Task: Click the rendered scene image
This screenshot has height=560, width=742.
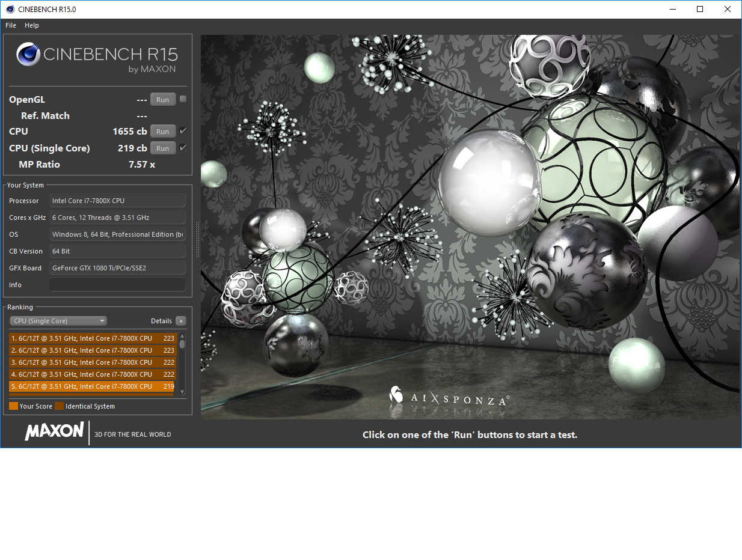Action: 470,227
